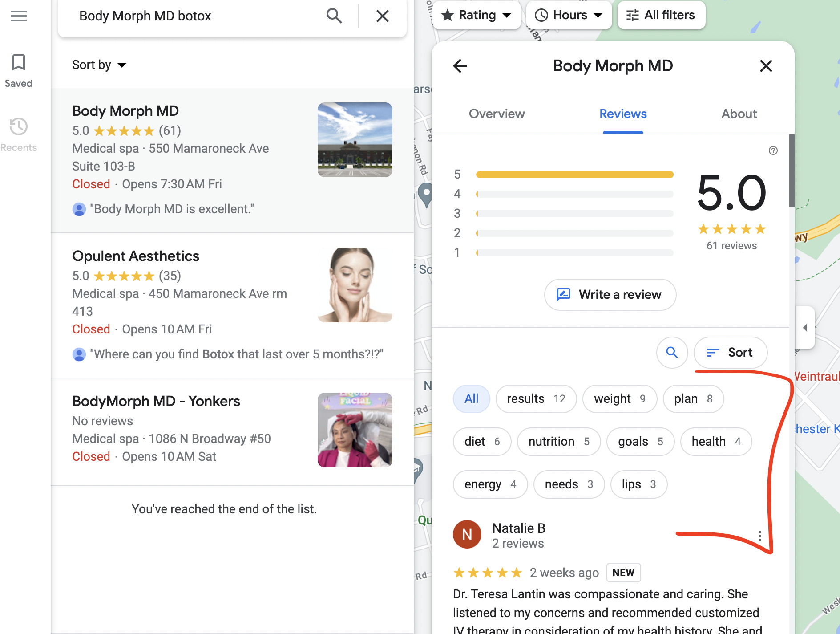Go back using the arrow in place panel
The width and height of the screenshot is (840, 634).
pos(460,66)
